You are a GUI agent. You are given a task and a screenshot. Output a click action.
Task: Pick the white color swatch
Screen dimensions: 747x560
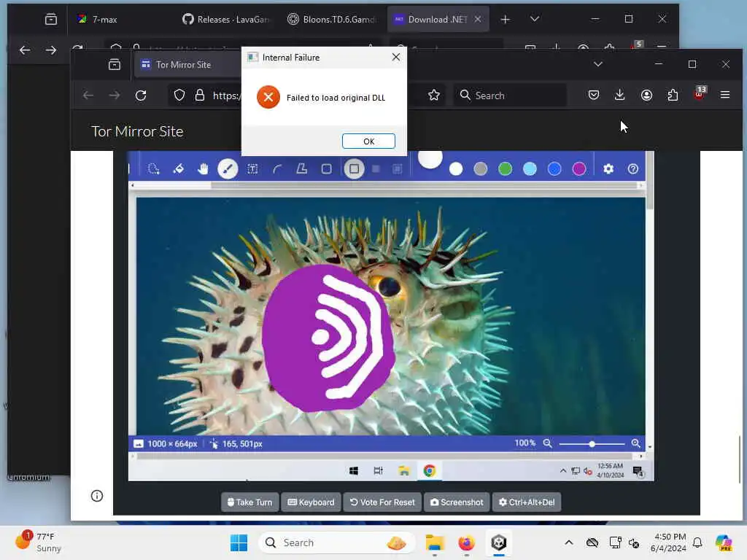tap(456, 168)
